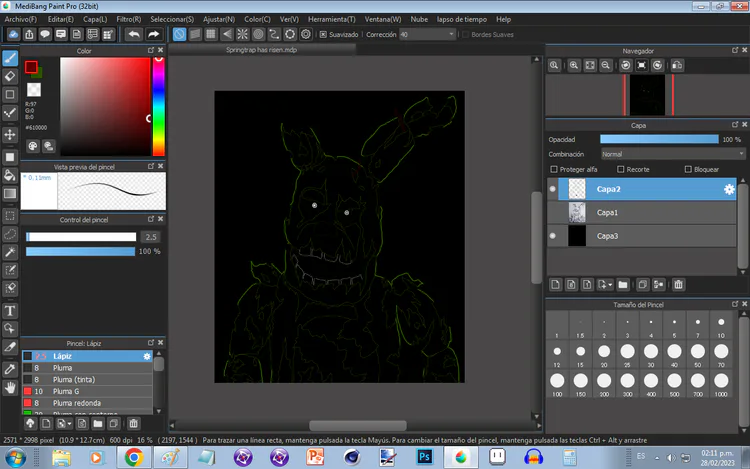Delete layer using trash icon in Capa panel
The image size is (750, 469).
point(679,285)
